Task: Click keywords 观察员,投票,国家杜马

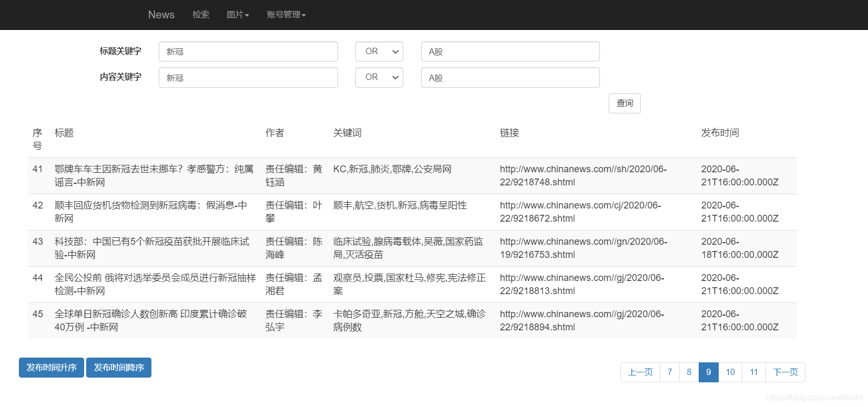Action: point(410,285)
